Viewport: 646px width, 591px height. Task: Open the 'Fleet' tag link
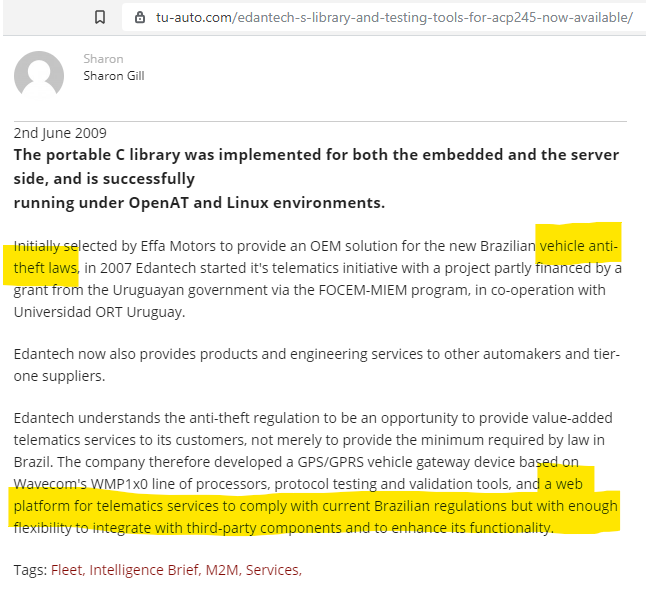point(67,569)
